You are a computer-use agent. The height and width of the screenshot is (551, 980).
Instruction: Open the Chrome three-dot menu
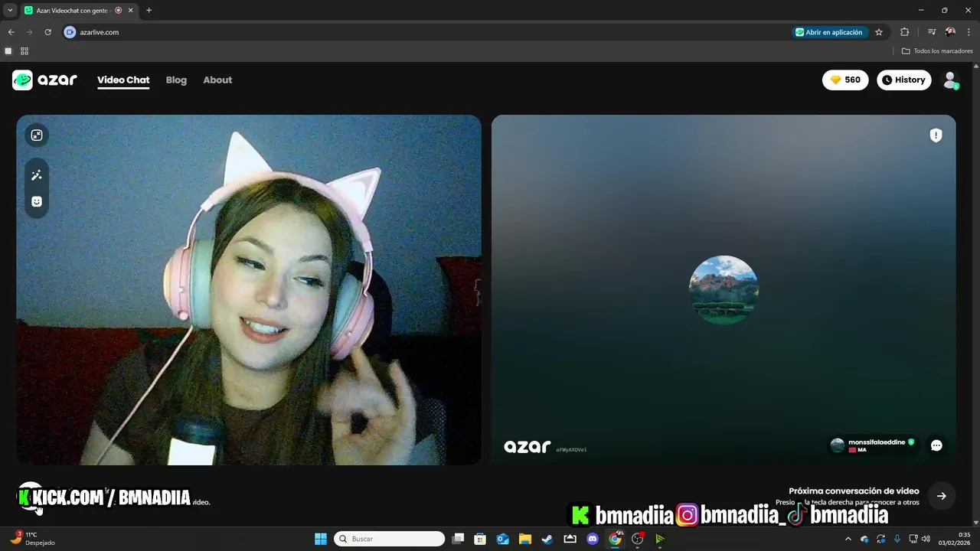click(x=969, y=32)
